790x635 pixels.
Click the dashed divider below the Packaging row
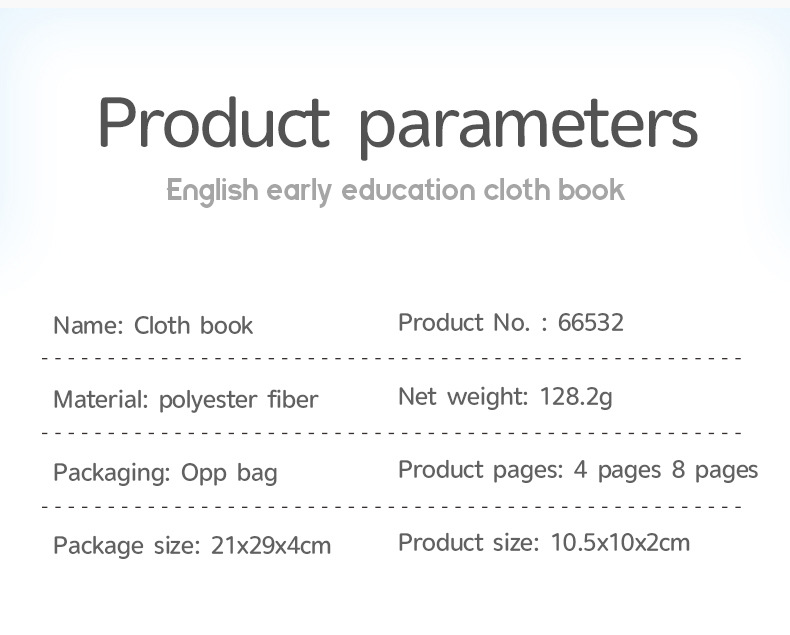[x=392, y=507]
